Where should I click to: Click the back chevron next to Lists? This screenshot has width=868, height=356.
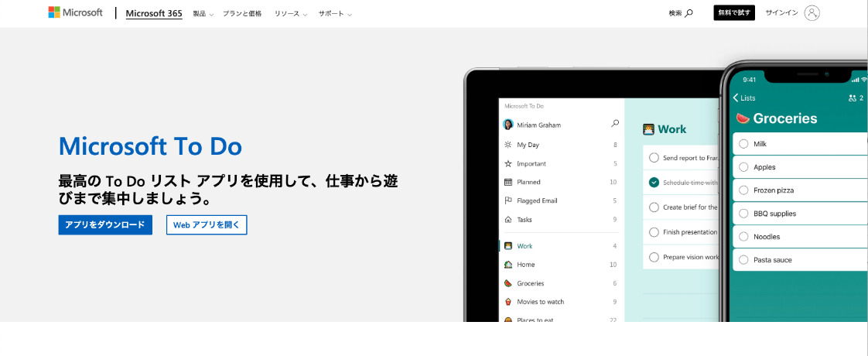(x=736, y=98)
